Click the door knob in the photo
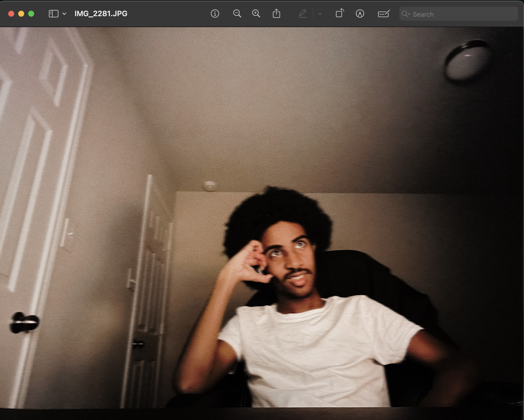 click(x=24, y=322)
